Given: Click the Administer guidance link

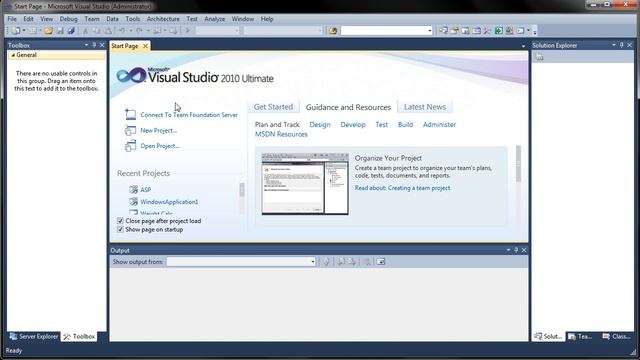Looking at the screenshot, I should pyautogui.click(x=439, y=124).
